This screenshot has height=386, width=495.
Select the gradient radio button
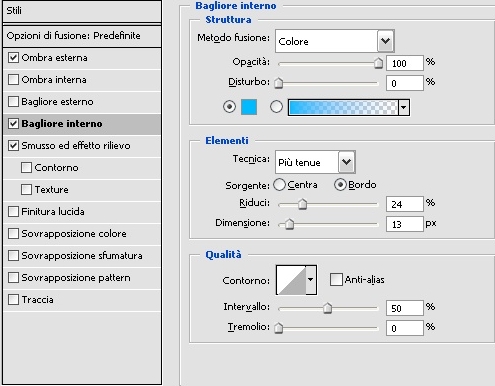point(276,107)
